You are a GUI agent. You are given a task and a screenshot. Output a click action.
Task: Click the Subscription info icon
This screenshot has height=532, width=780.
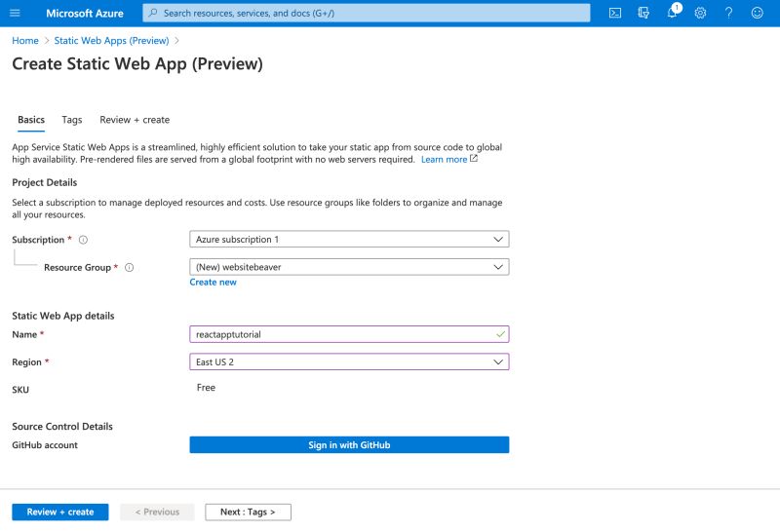pos(83,240)
